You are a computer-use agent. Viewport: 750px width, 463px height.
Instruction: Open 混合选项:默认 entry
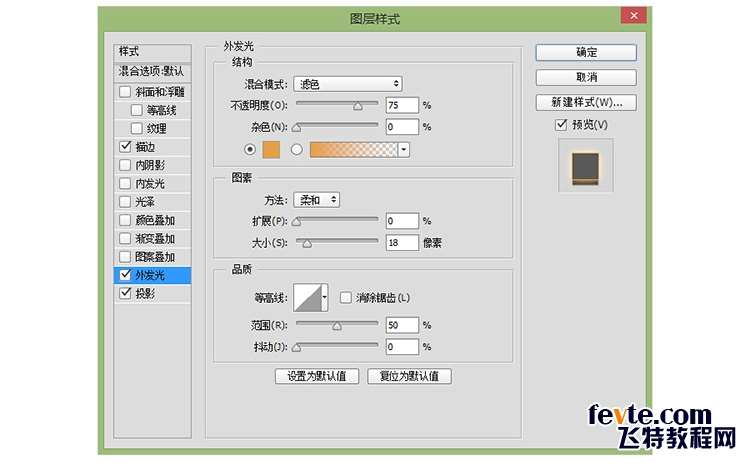[153, 72]
